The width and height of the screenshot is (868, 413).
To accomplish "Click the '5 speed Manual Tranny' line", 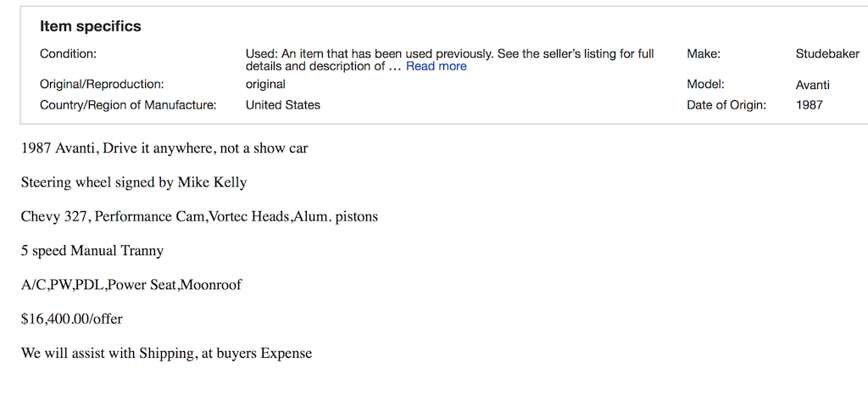I will pos(92,251).
